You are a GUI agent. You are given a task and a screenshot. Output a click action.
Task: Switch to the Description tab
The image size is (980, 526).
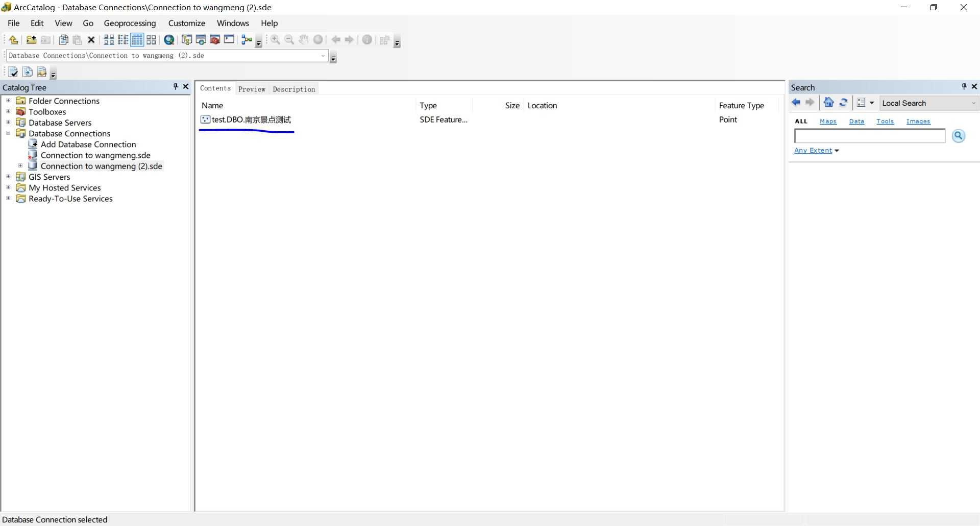pos(294,89)
